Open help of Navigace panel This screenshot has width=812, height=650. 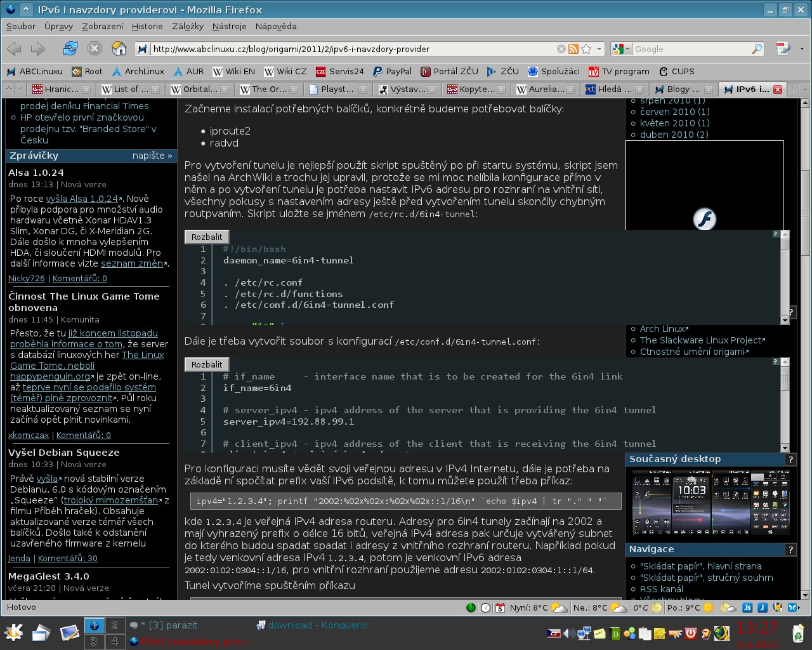tap(790, 550)
